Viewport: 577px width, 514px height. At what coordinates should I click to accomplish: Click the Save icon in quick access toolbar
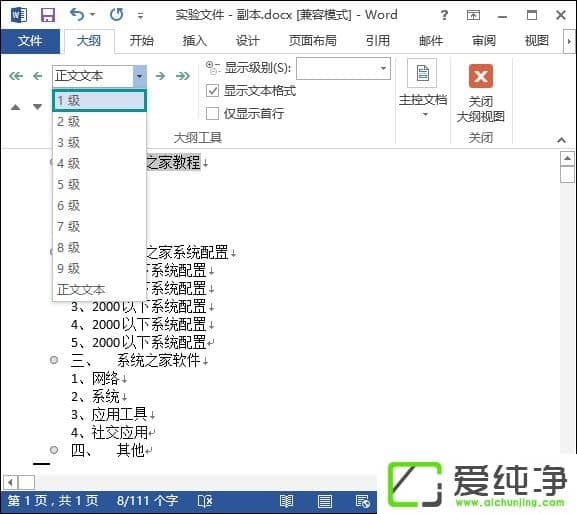[x=48, y=15]
